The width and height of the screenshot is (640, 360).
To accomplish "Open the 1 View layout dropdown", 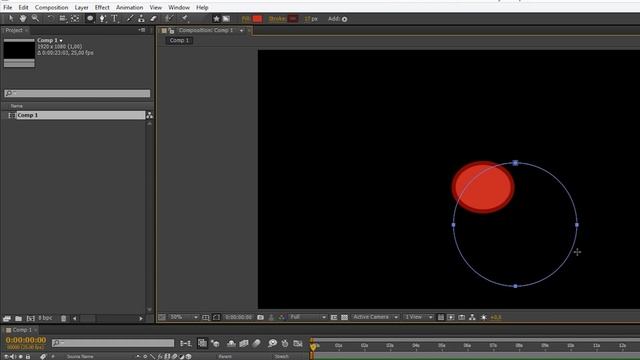I will click(418, 317).
